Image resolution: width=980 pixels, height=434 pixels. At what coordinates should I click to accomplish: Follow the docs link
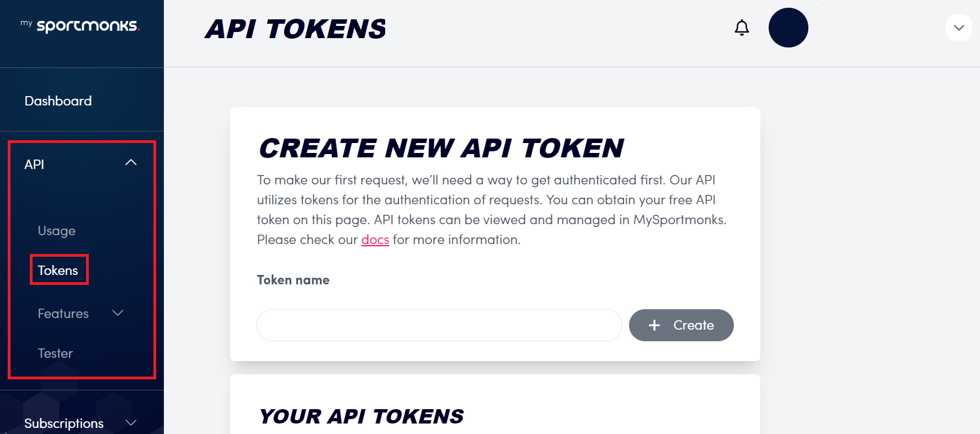click(x=375, y=240)
